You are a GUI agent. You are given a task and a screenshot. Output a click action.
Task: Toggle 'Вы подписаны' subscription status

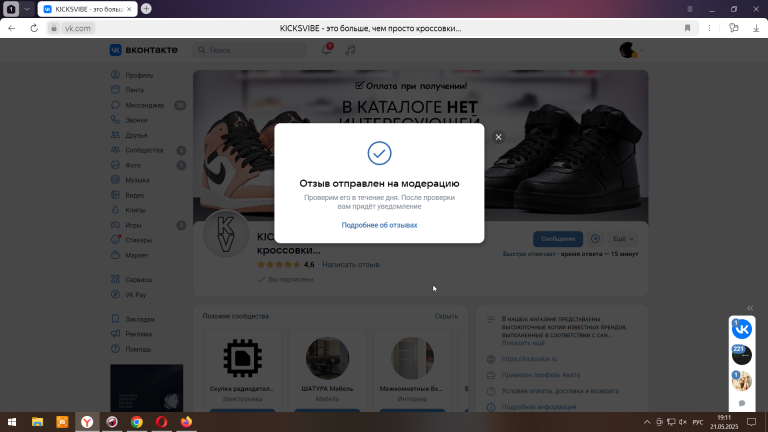tap(286, 280)
